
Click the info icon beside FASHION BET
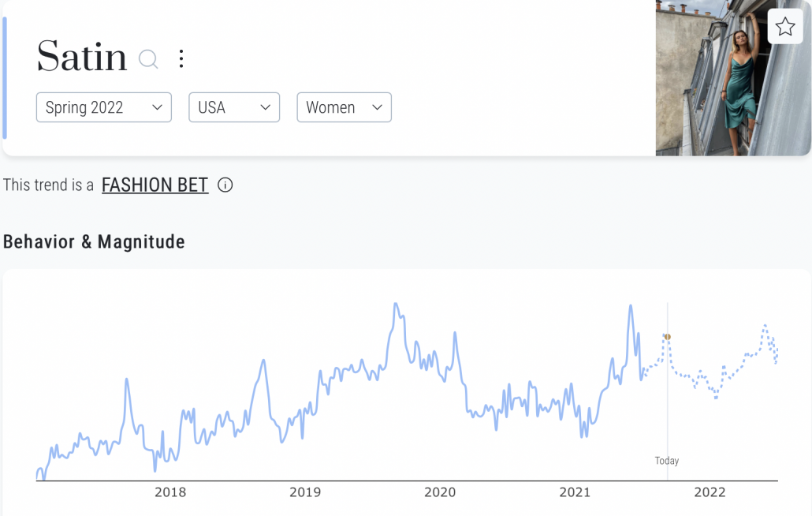(x=225, y=185)
